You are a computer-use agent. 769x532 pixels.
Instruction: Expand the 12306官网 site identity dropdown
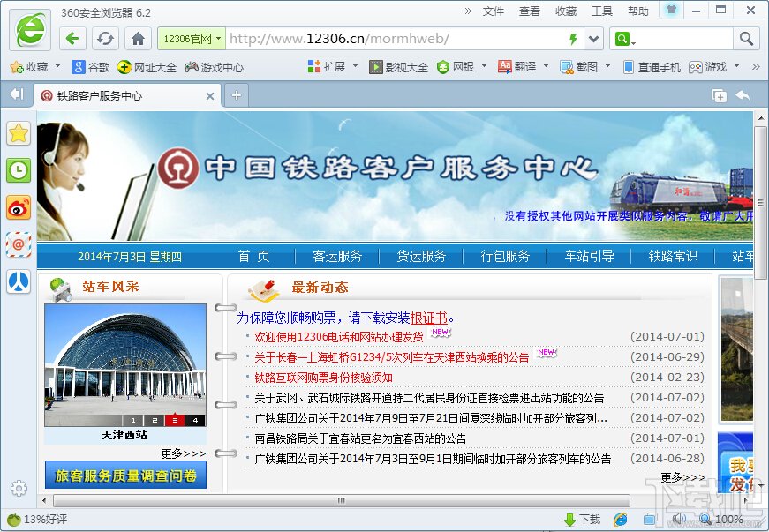(x=192, y=39)
